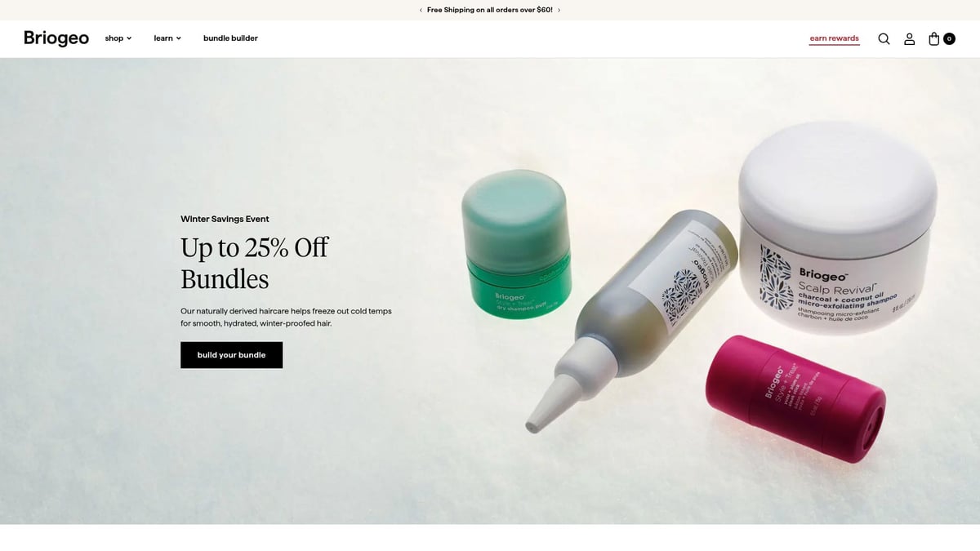Click the cart count badge
Image resolution: width=980 pixels, height=551 pixels.
(949, 38)
